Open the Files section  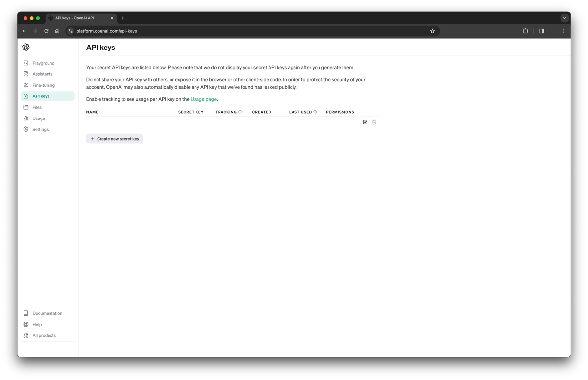click(48, 107)
